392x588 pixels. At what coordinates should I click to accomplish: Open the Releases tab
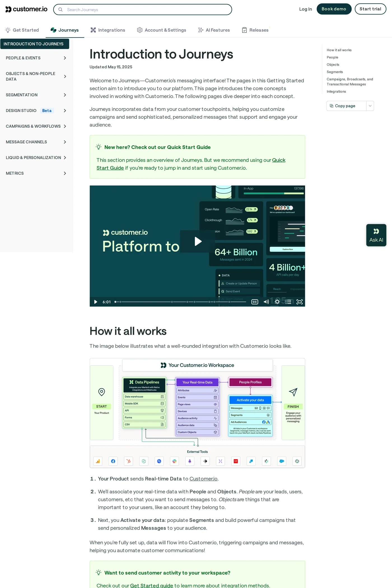point(255,30)
